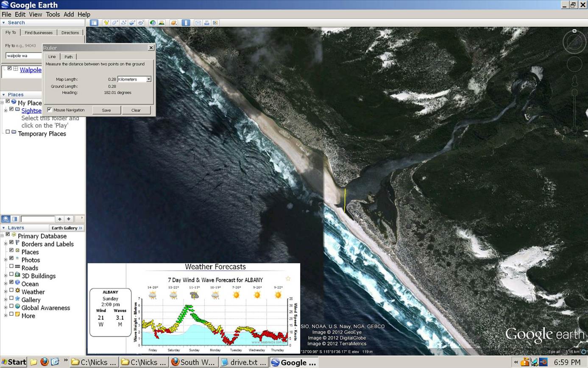The height and width of the screenshot is (368, 588).
Task: Click the Clear button in Ruler
Action: 136,110
